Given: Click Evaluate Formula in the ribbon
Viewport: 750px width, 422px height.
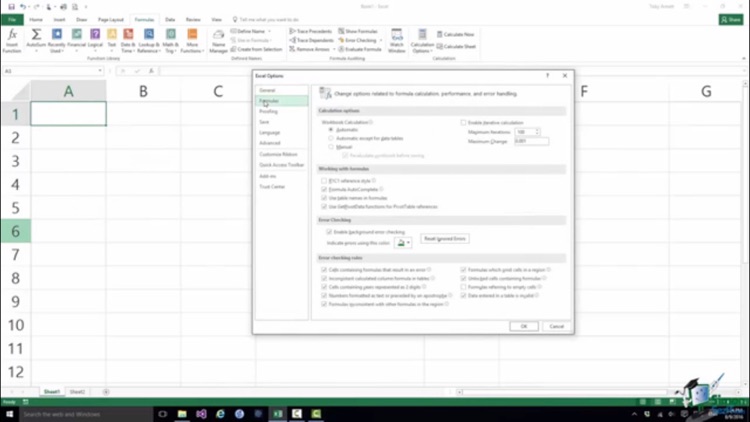Looking at the screenshot, I should (x=360, y=49).
